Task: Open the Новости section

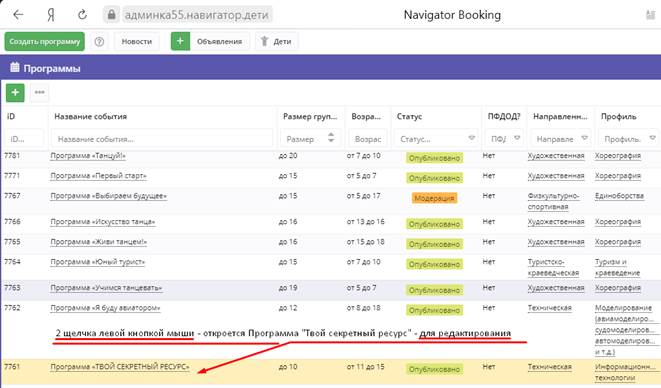Action: click(x=137, y=41)
